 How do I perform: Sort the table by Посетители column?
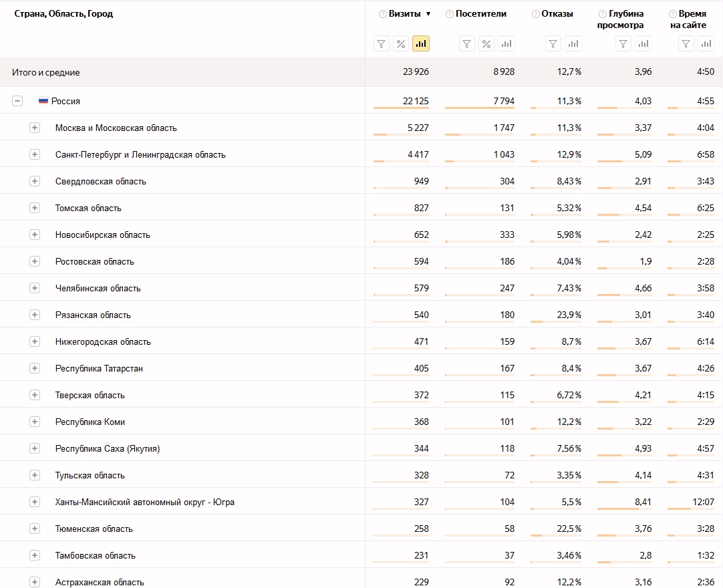[481, 14]
